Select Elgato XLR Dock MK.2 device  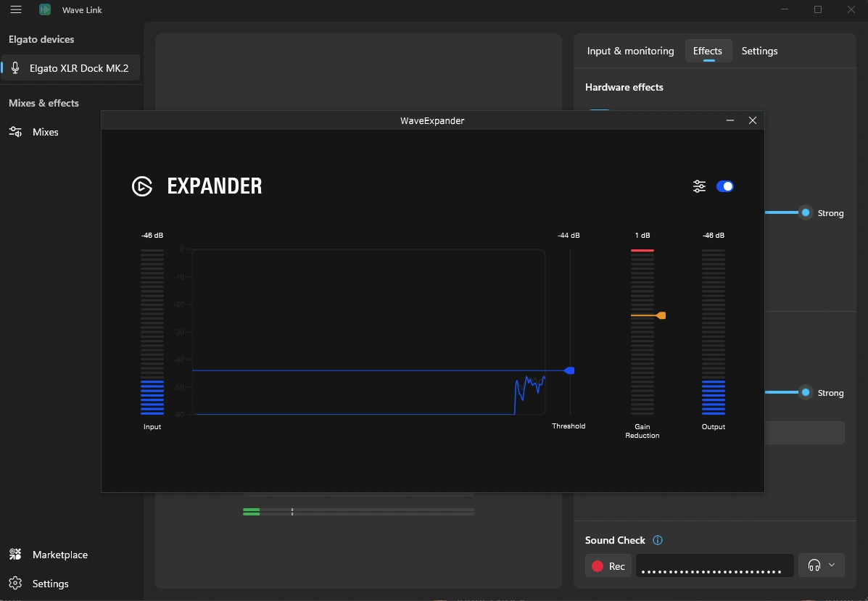(78, 68)
